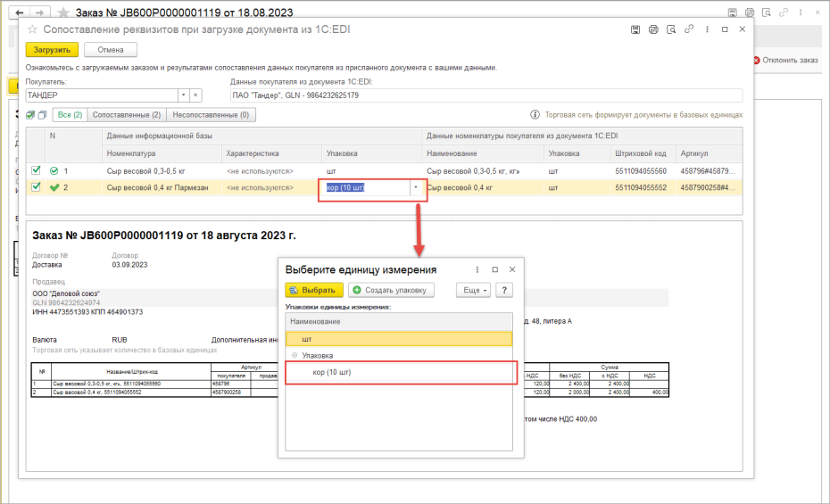Click the Упаковка cell кор (10 шт) in row 2
The image size is (830, 504).
[365, 187]
